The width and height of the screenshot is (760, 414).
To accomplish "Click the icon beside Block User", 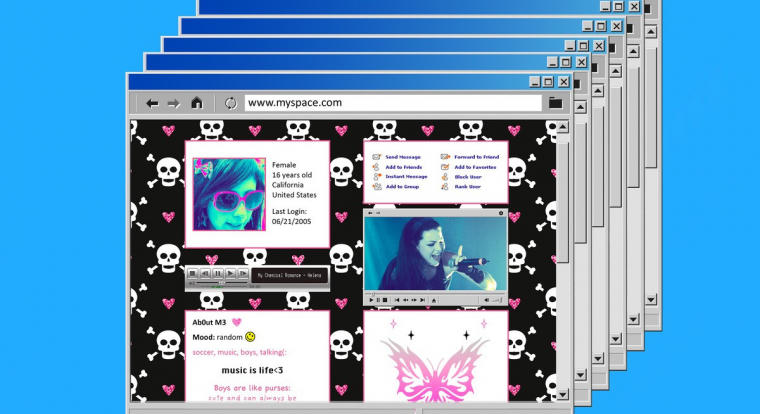I will point(444,176).
